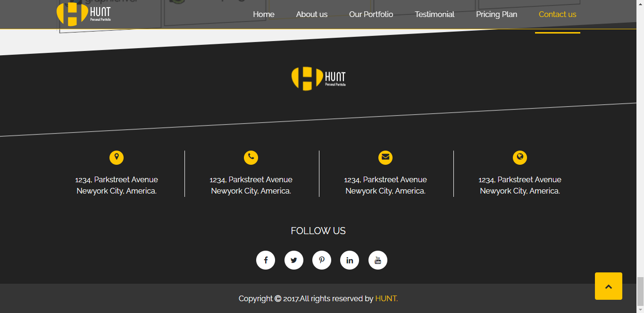Click the yellow phone icon
Image resolution: width=644 pixels, height=313 pixels.
(x=251, y=158)
